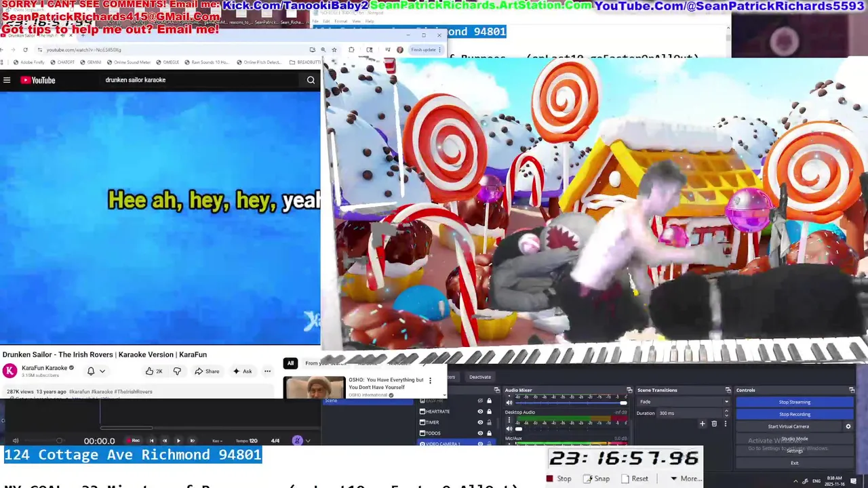Reset the stopwatch timer
The height and width of the screenshot is (488, 868).
[634, 479]
